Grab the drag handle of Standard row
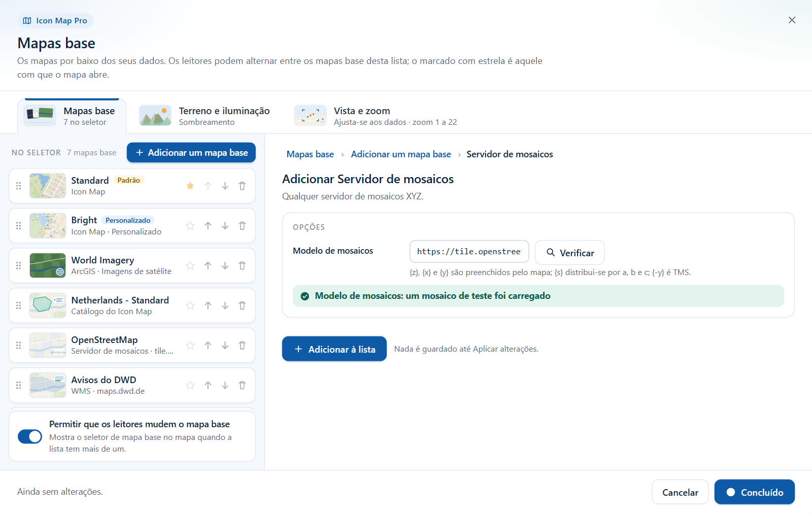812x513 pixels. 19,186
